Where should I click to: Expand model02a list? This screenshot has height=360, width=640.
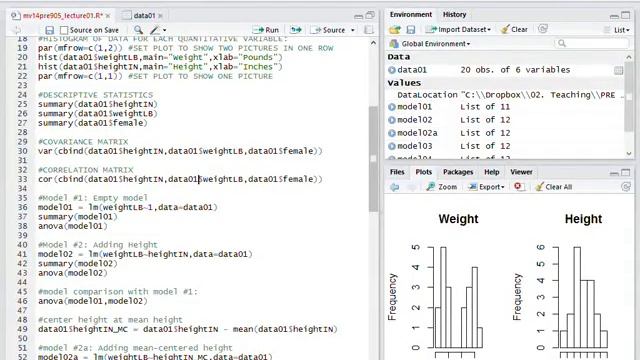[391, 133]
